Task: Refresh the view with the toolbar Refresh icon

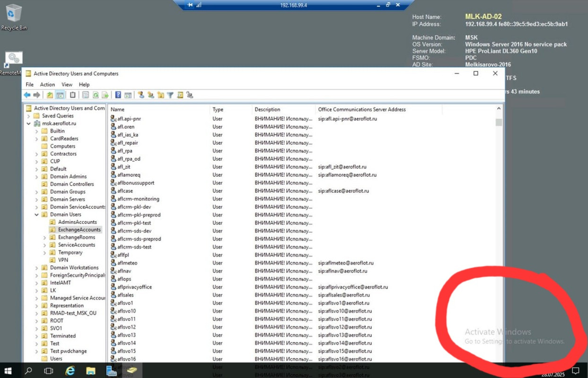Action: [96, 95]
